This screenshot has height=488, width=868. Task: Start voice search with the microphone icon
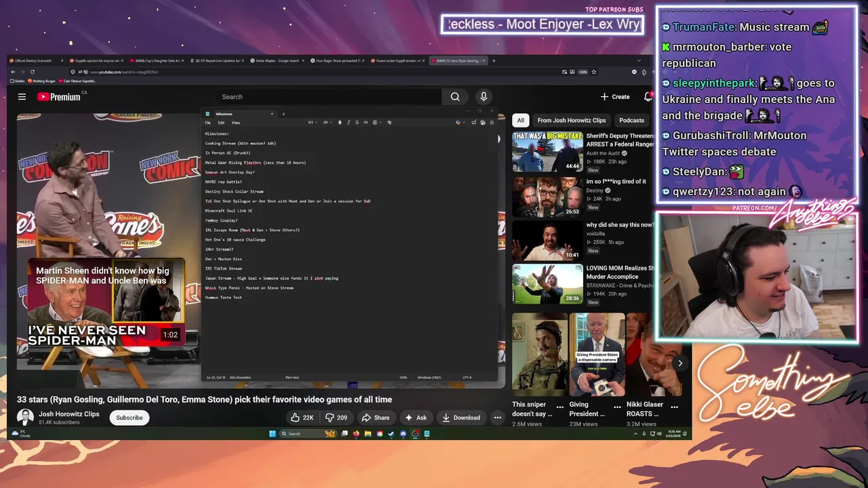tap(484, 97)
